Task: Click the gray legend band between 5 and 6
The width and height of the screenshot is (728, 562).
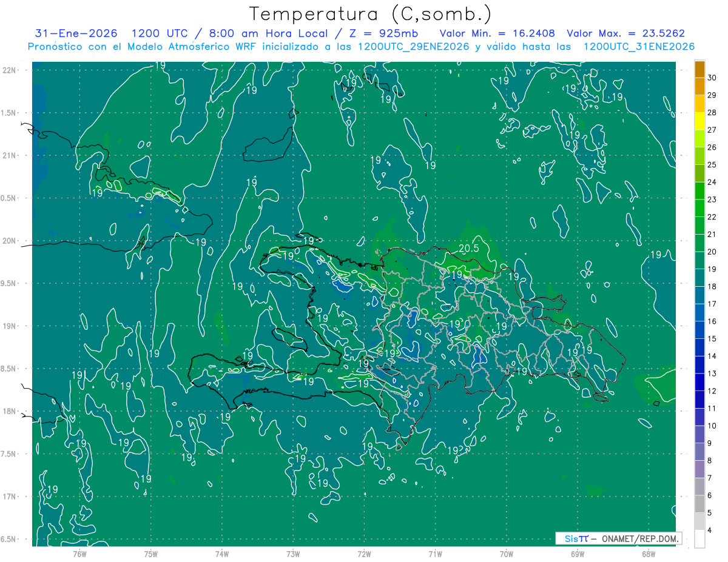Action: (699, 504)
